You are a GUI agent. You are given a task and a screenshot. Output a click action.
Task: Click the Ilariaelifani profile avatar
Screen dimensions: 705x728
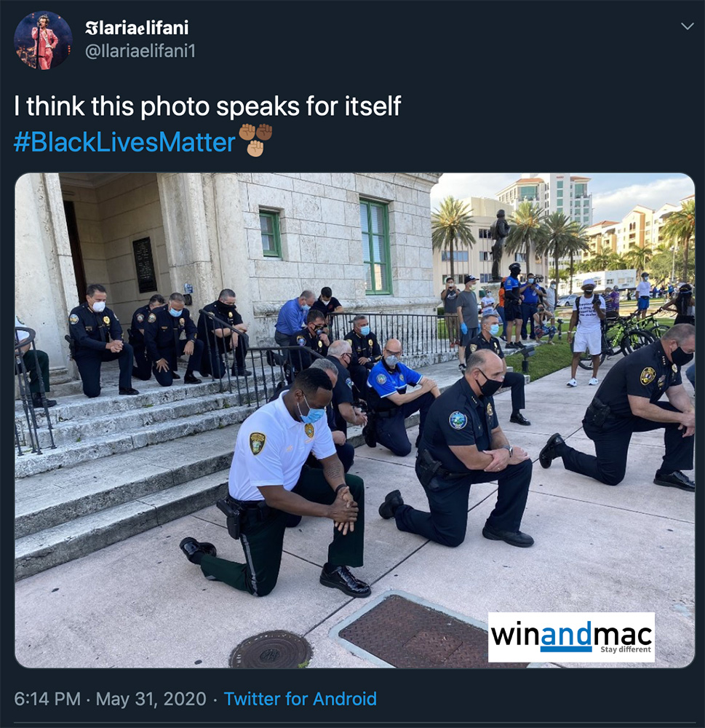pos(43,40)
